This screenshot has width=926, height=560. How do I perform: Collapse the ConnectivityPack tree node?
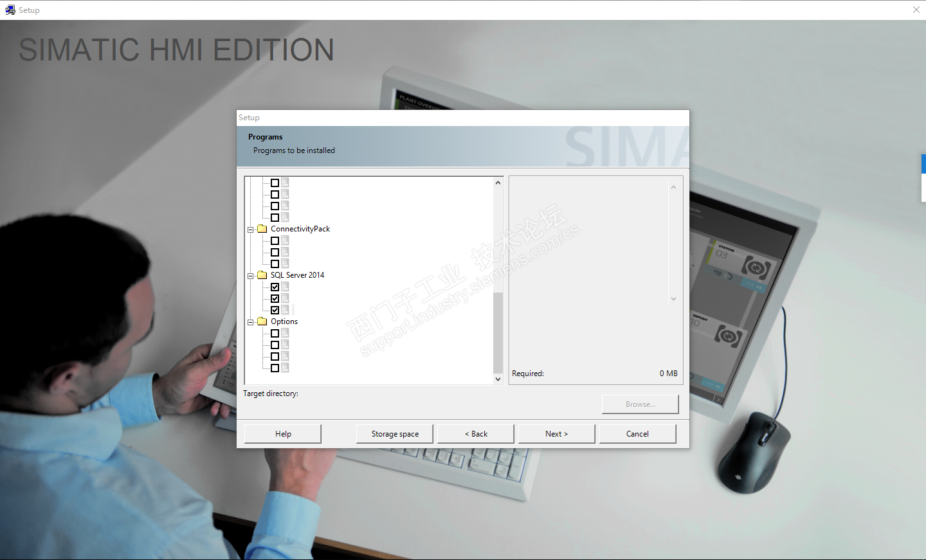(x=251, y=230)
